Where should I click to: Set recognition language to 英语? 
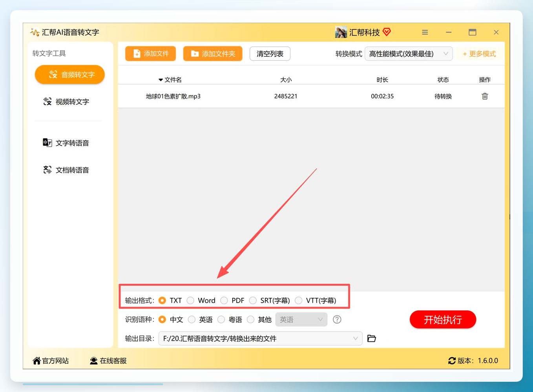tap(192, 319)
